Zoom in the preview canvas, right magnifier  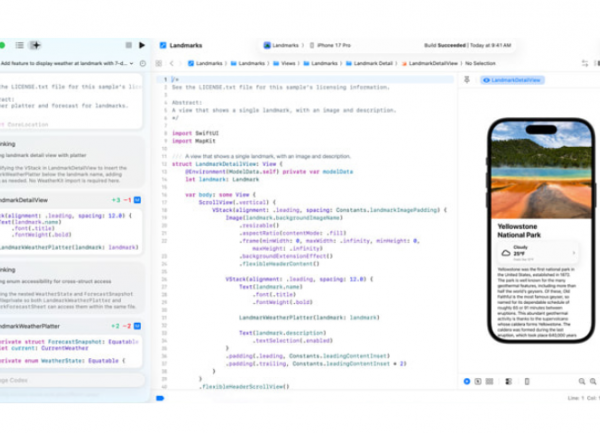pyautogui.click(x=593, y=381)
